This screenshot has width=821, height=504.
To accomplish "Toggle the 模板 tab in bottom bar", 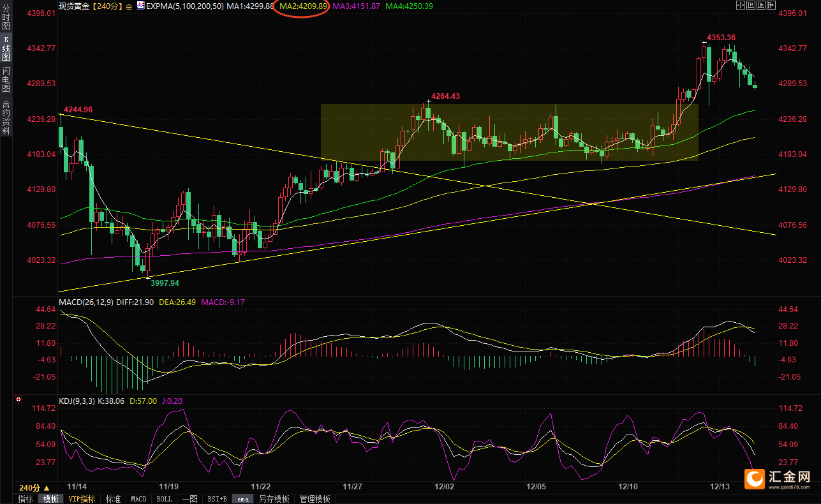I will (x=50, y=499).
